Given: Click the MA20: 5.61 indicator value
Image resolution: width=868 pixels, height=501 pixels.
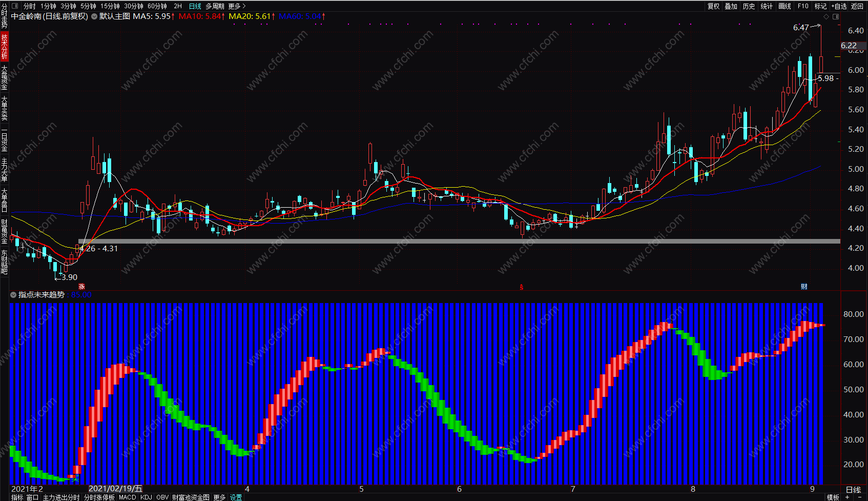Looking at the screenshot, I should (x=252, y=16).
